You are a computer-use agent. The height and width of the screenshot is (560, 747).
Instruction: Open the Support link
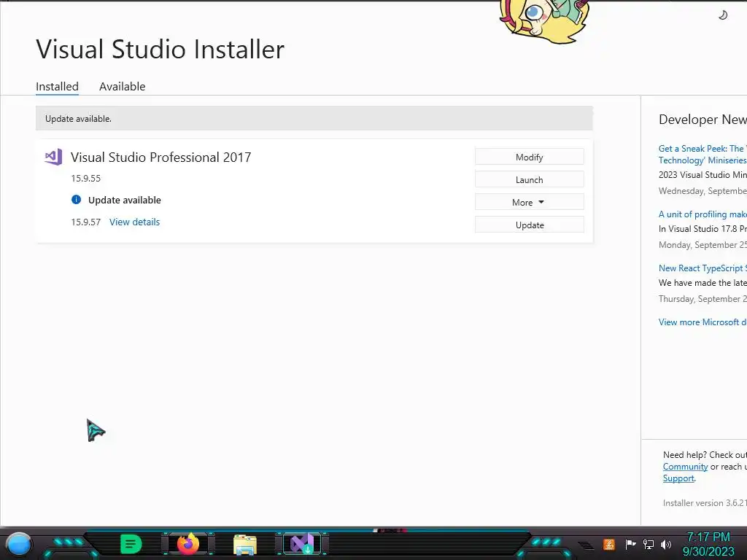point(678,478)
